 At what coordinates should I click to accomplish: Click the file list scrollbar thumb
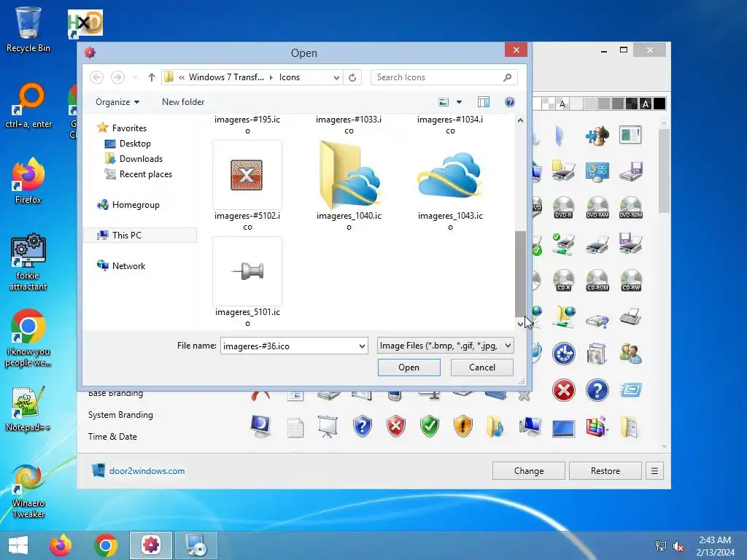tap(520, 274)
